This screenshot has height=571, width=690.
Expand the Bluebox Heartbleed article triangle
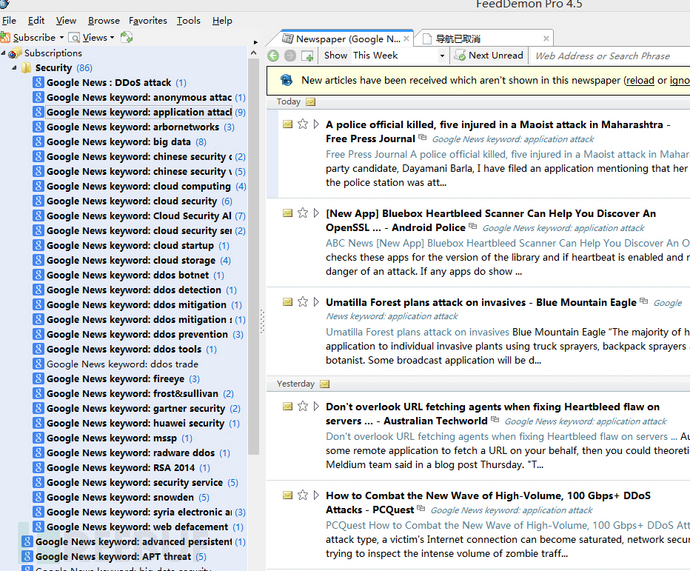316,213
